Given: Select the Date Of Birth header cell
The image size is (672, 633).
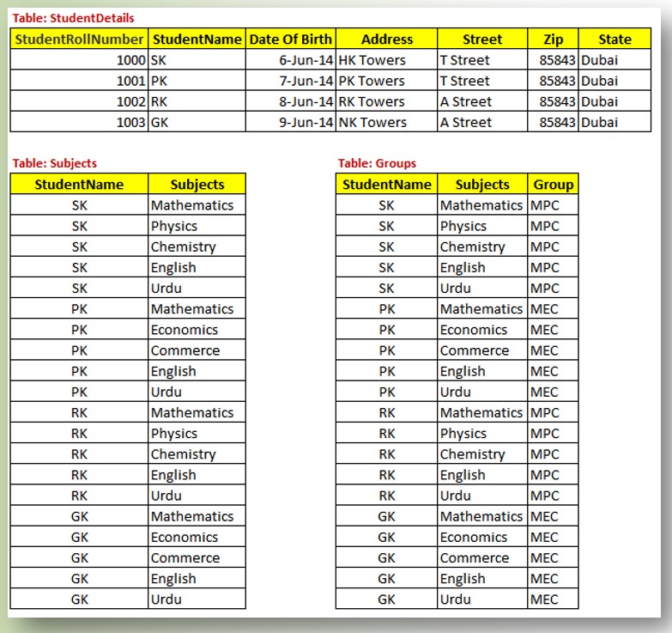Looking at the screenshot, I should (x=291, y=39).
